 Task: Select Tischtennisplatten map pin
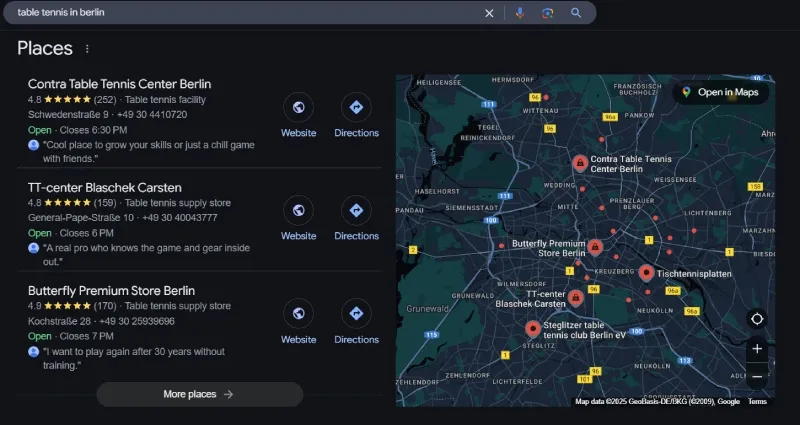(x=647, y=272)
